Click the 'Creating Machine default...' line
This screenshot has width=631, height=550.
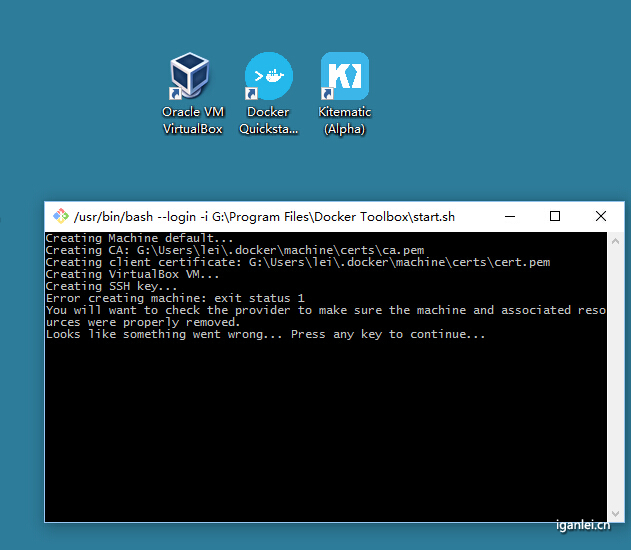click(x=139, y=238)
